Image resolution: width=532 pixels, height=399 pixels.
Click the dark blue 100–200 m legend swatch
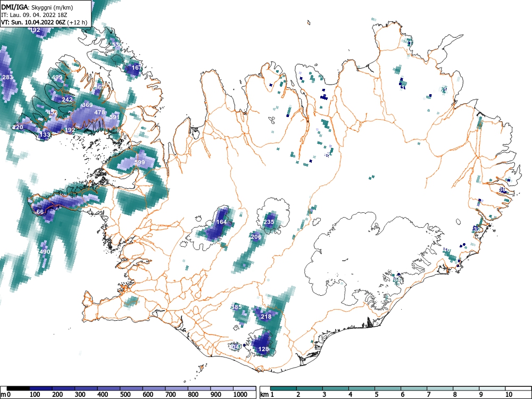(x=41, y=388)
